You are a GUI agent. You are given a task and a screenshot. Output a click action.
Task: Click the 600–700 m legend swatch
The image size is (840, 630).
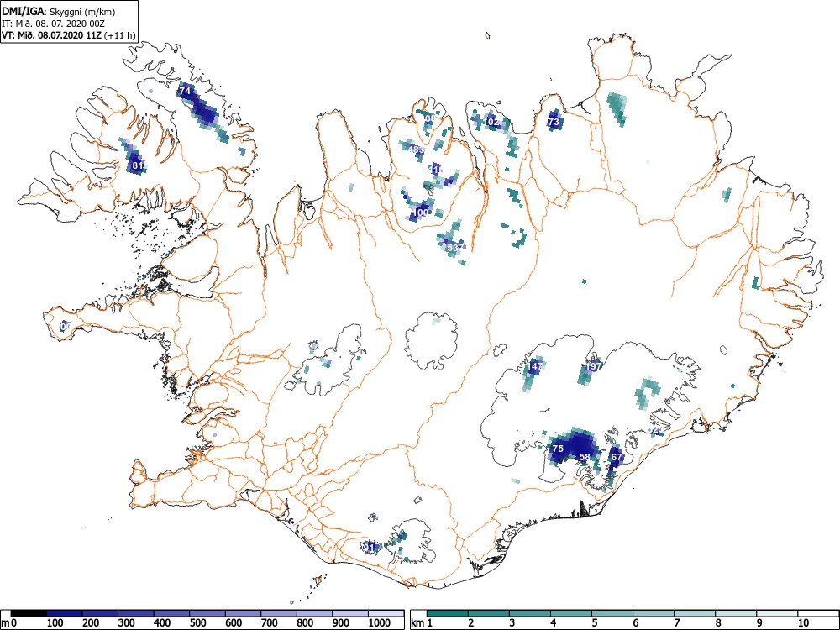coord(244,613)
